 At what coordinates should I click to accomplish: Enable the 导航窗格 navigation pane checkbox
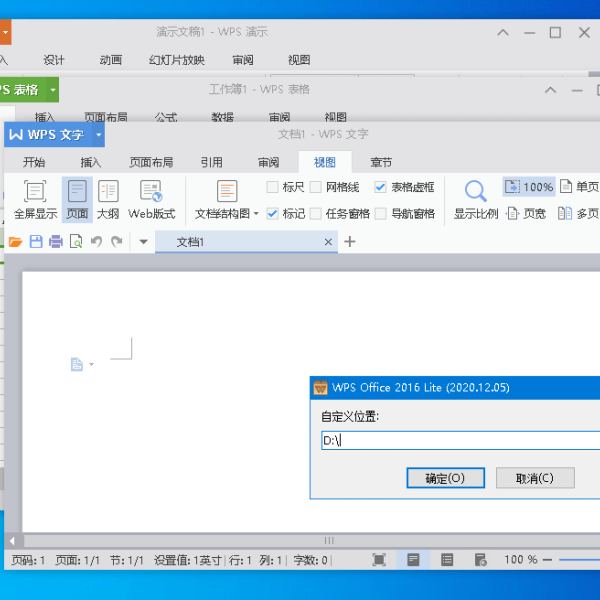380,214
